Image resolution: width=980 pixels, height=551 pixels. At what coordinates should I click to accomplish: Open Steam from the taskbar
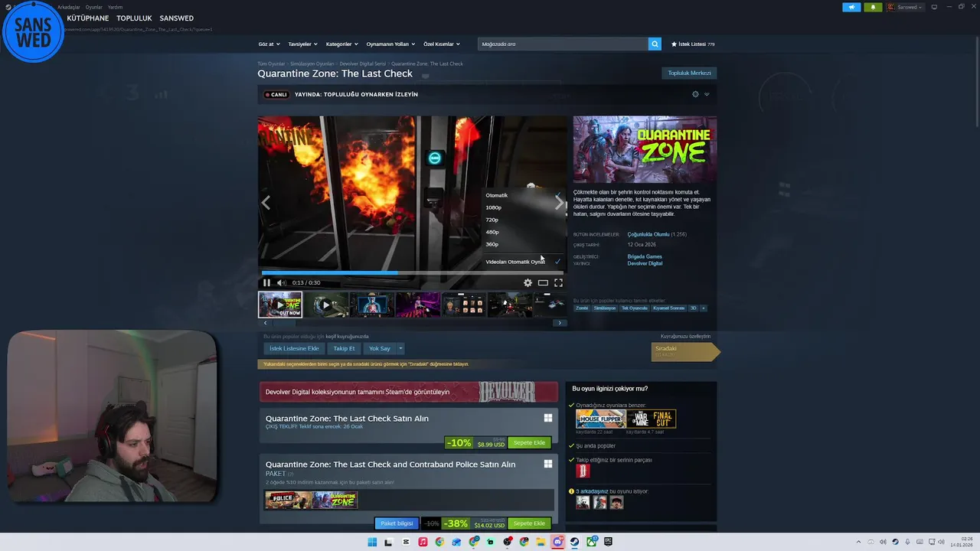pos(574,542)
